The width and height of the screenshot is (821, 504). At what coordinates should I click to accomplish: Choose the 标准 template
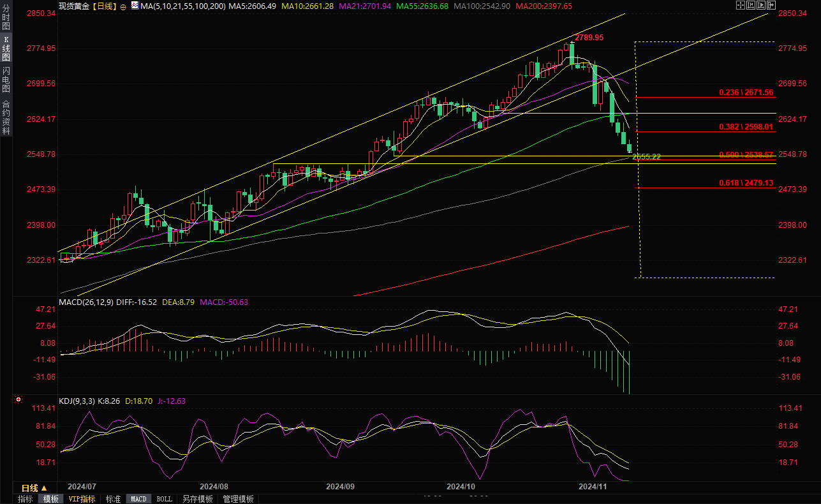coord(113,499)
